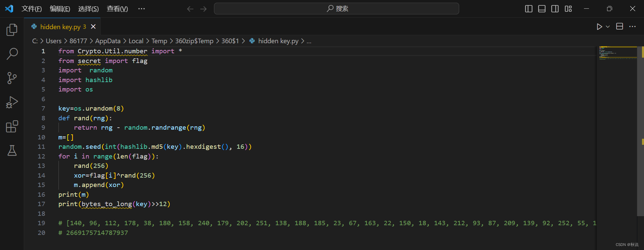Click line number 12 in gutter
This screenshot has height=250, width=644.
click(x=41, y=157)
